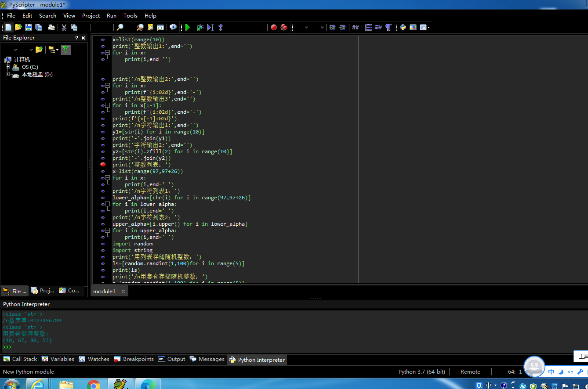
Task: Click the Python engine icon in toolbar
Action: click(x=403, y=27)
